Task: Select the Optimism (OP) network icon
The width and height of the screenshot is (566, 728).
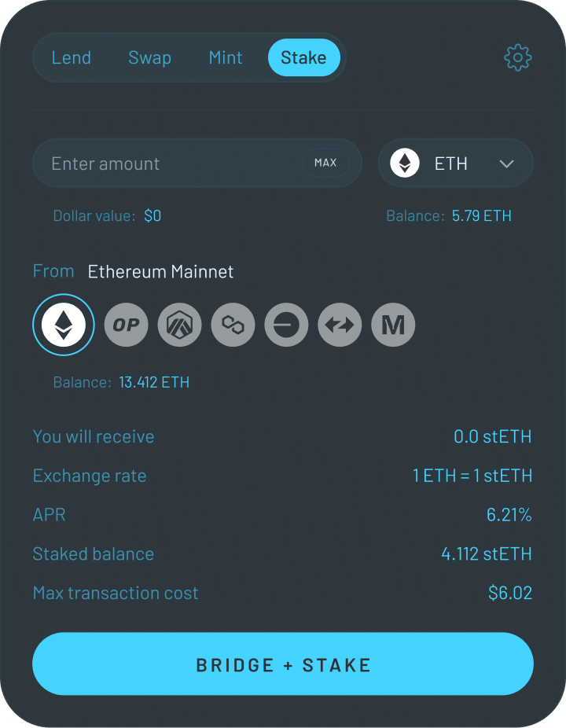Action: [x=126, y=325]
